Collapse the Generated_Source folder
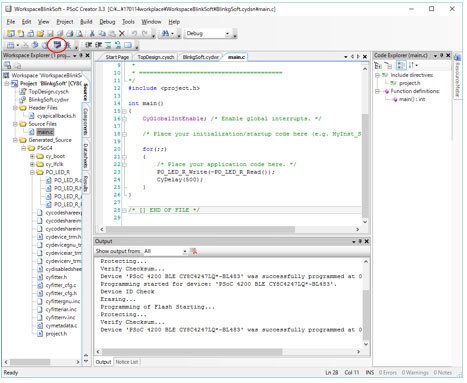This screenshot has height=383, width=467. 15,140
